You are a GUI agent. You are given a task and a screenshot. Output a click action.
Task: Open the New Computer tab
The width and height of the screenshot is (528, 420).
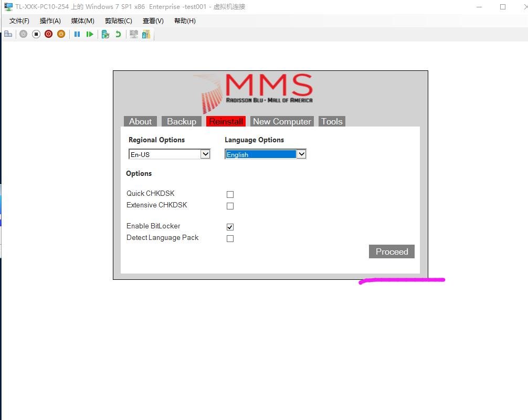pyautogui.click(x=282, y=122)
